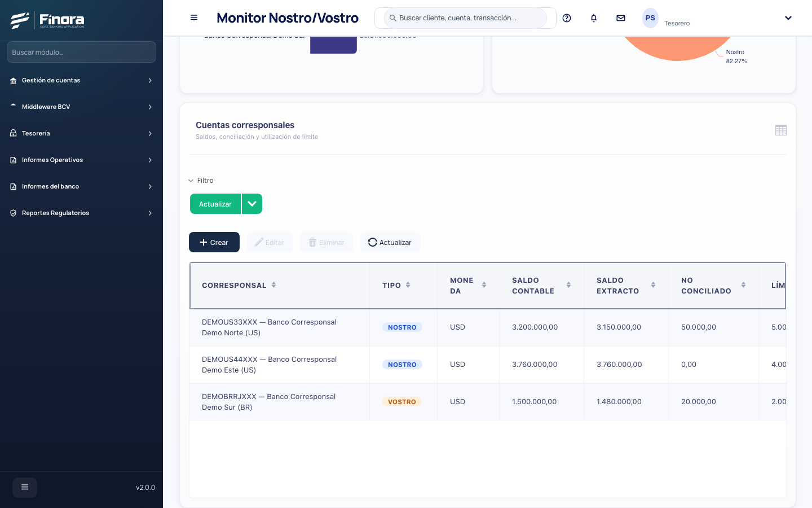
Task: Toggle the hamburger menu beside the page title
Action: [194, 17]
